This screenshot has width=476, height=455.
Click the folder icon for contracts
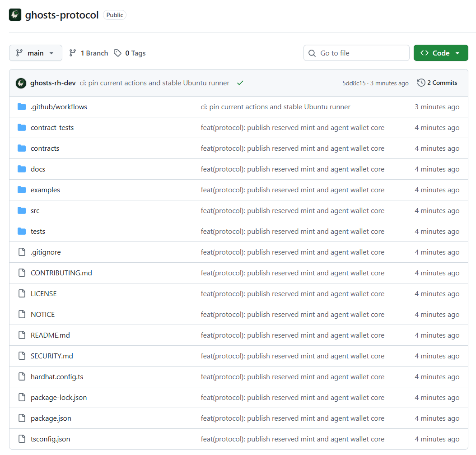(22, 149)
